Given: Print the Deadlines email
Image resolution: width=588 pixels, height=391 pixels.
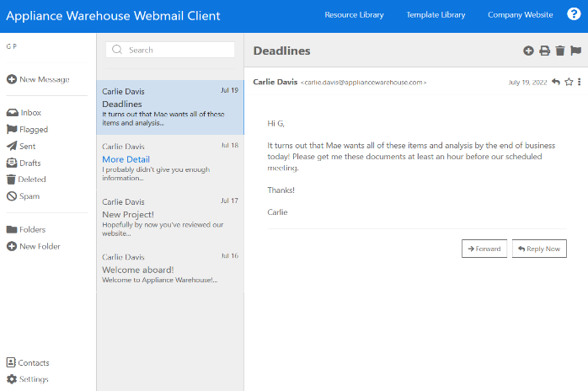Looking at the screenshot, I should coord(544,51).
